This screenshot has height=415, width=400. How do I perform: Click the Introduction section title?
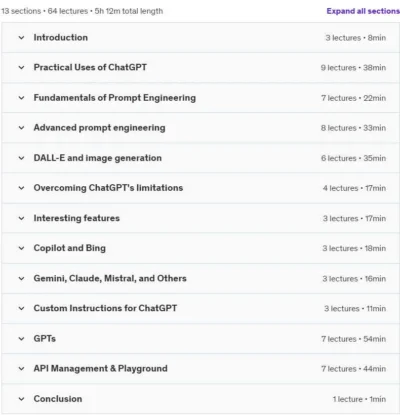point(61,37)
